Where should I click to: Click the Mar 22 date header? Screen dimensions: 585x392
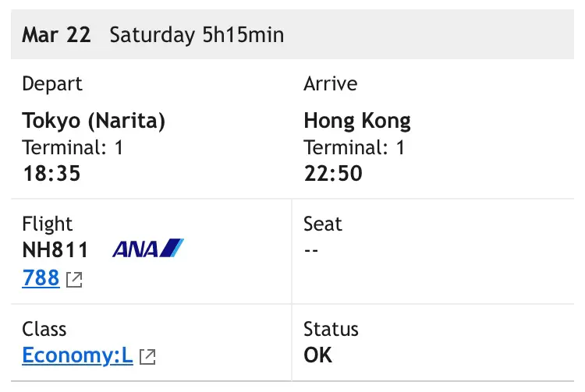click(x=56, y=35)
